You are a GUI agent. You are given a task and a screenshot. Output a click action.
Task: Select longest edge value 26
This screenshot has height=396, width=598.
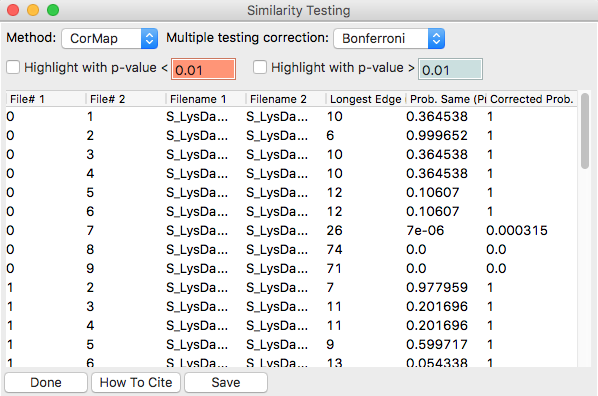[334, 230]
